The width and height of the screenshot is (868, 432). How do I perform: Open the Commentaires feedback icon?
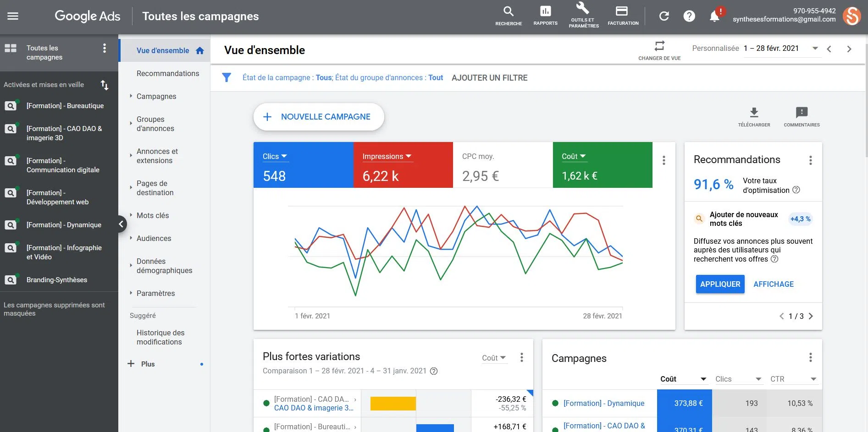802,113
